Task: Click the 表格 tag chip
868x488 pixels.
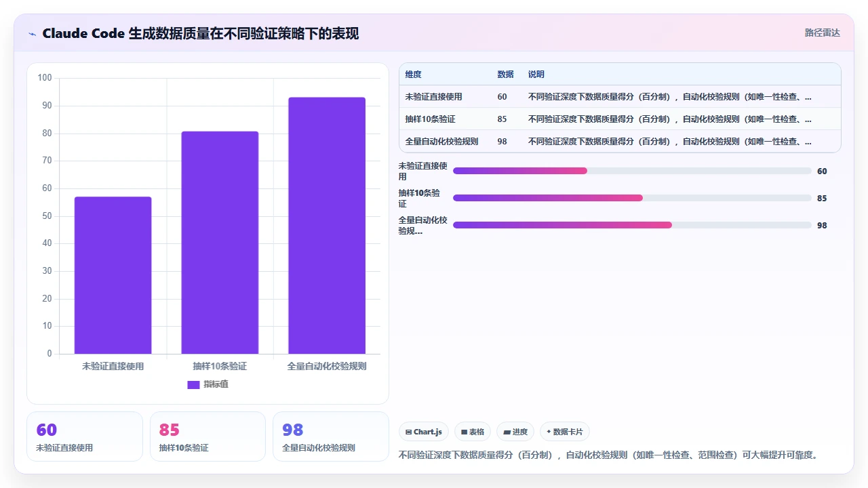Action: click(x=473, y=432)
